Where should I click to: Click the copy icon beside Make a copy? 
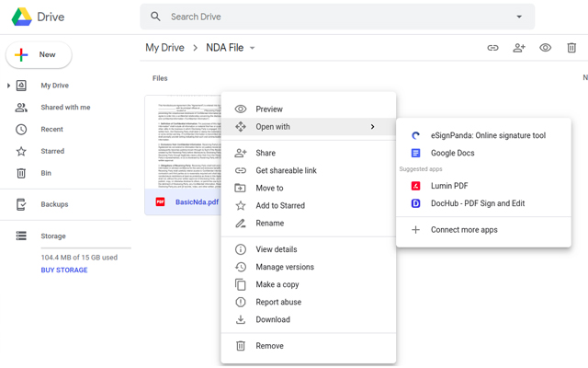coord(241,284)
